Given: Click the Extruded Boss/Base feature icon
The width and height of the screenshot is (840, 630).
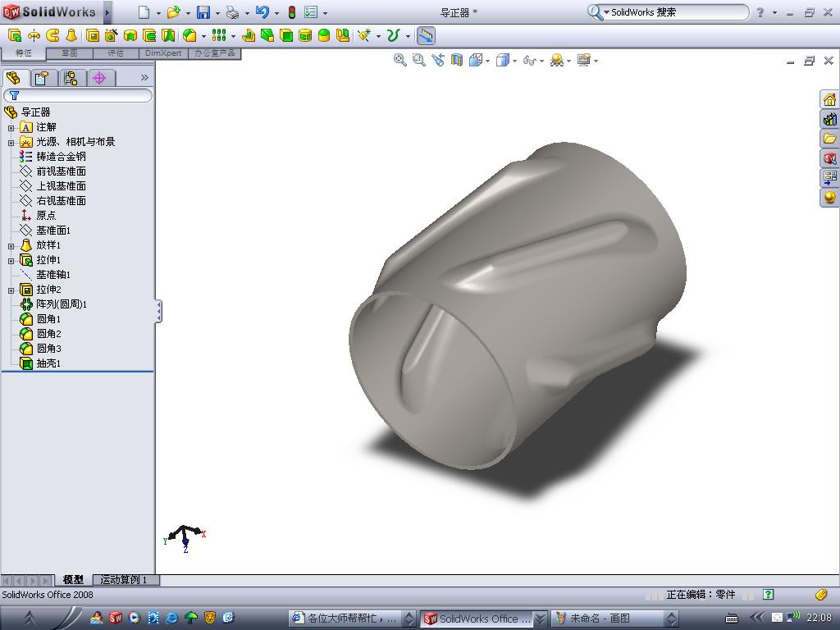Looking at the screenshot, I should point(15,36).
